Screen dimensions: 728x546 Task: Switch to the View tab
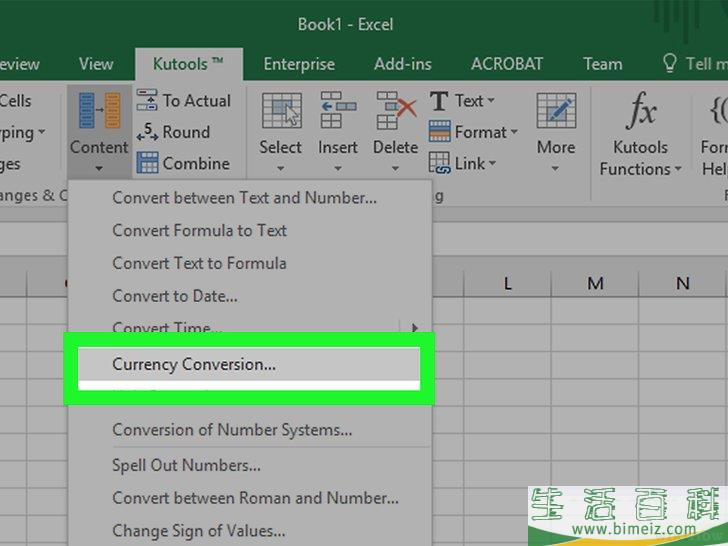[96, 64]
